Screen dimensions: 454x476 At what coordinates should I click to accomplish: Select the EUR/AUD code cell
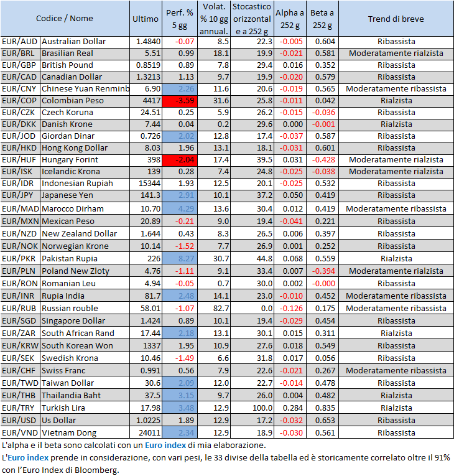pyautogui.click(x=21, y=42)
